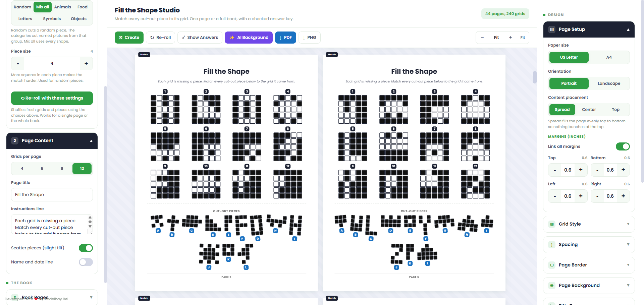Click the canvas vertical scrollbar thumb
The width and height of the screenshot is (644, 305).
pos(535,77)
